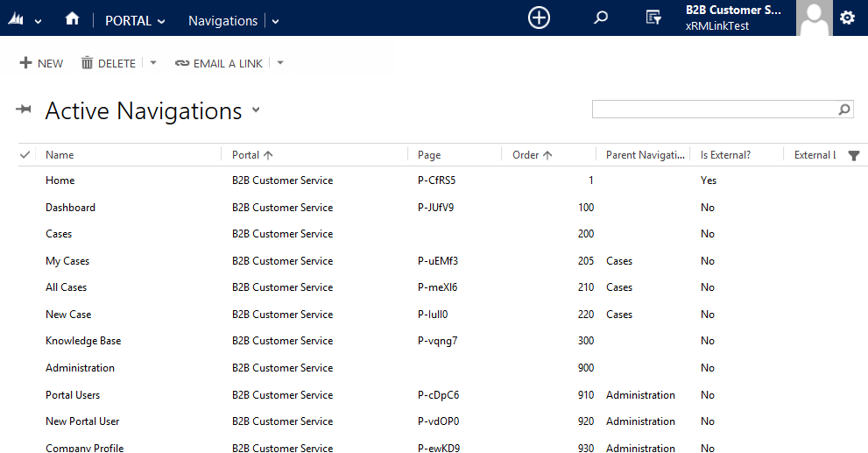This screenshot has width=868, height=453.
Task: Pin this view with the pin icon
Action: click(24, 110)
